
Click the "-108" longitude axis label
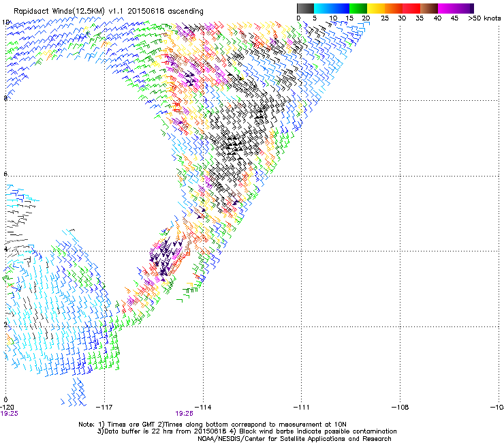(400, 407)
